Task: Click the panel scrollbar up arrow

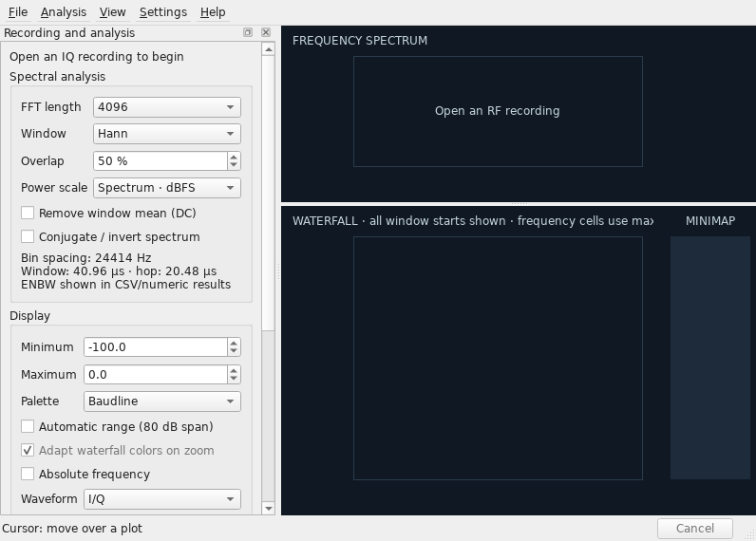Action: pyautogui.click(x=269, y=49)
